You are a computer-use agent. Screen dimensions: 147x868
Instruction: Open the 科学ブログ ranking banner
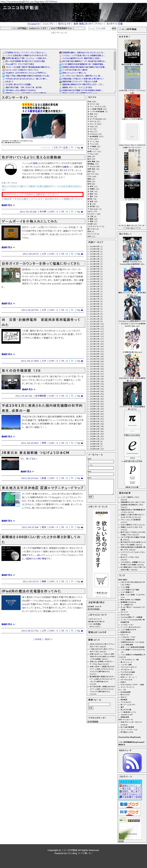coord(130,812)
